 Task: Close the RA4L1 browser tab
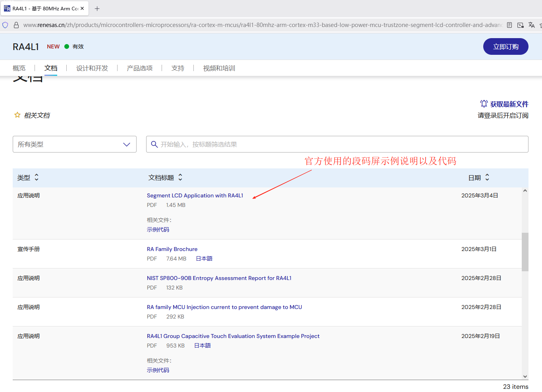[x=82, y=8]
